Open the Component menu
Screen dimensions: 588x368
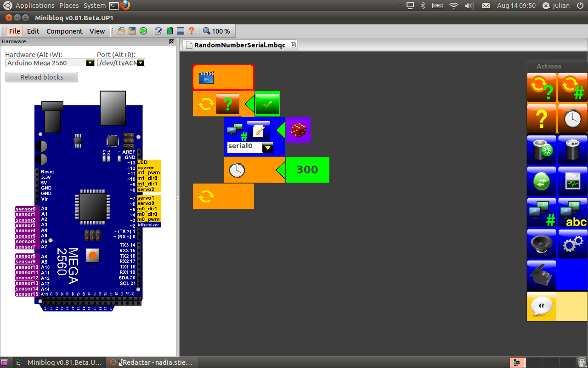tap(64, 31)
